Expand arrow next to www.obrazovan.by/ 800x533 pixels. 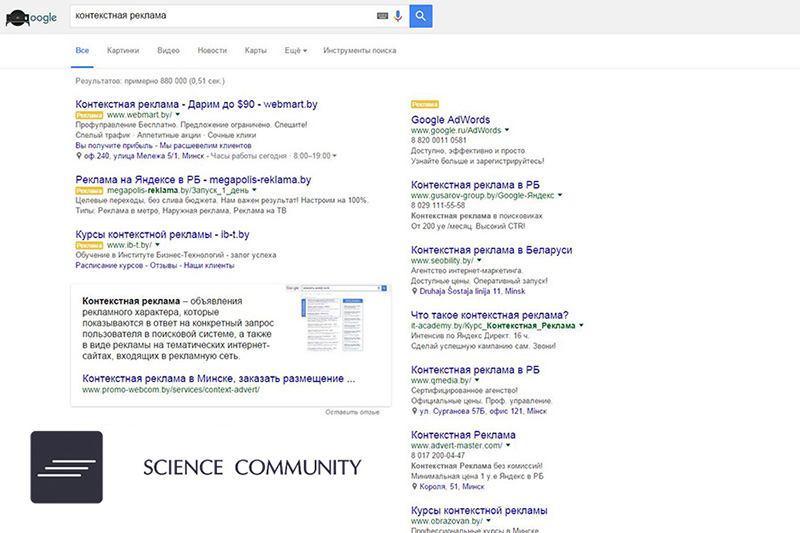point(488,521)
